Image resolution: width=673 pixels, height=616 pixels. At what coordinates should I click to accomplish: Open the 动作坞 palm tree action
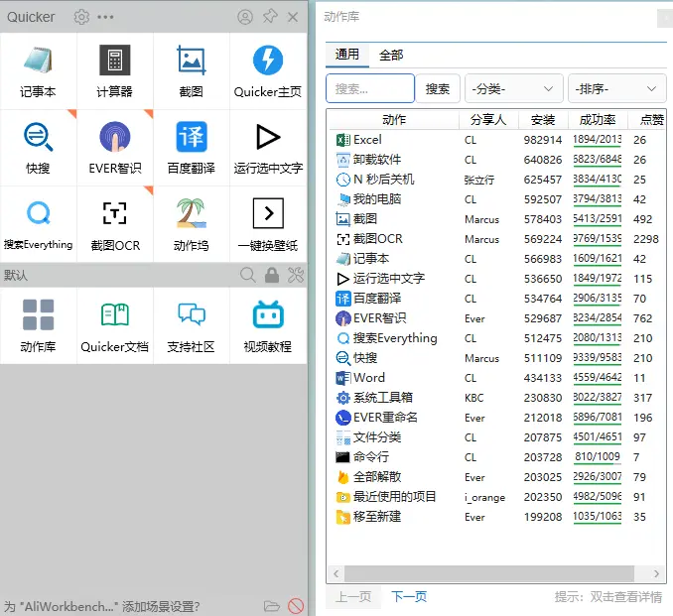click(191, 224)
